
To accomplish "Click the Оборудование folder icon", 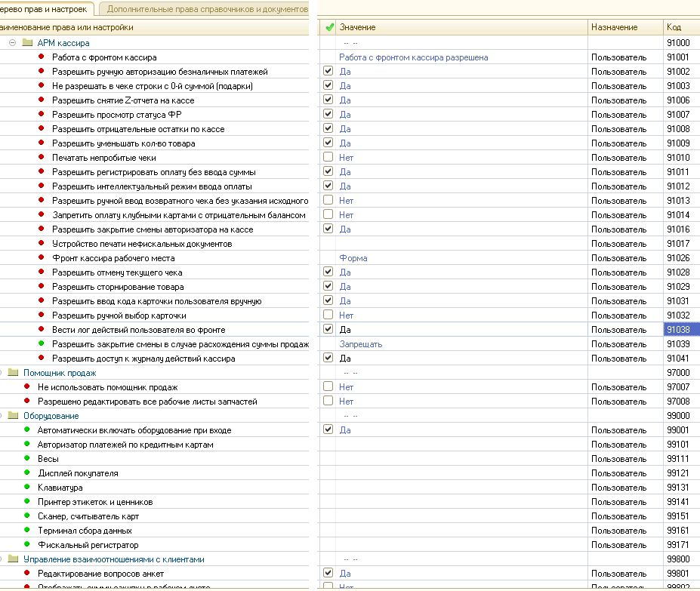I will tap(14, 416).
